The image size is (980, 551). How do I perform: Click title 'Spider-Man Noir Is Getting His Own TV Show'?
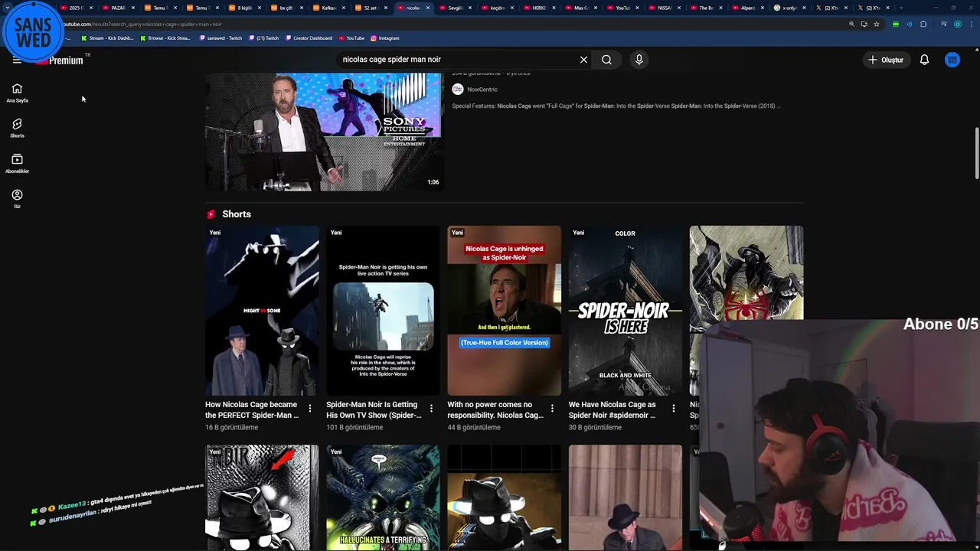click(374, 409)
